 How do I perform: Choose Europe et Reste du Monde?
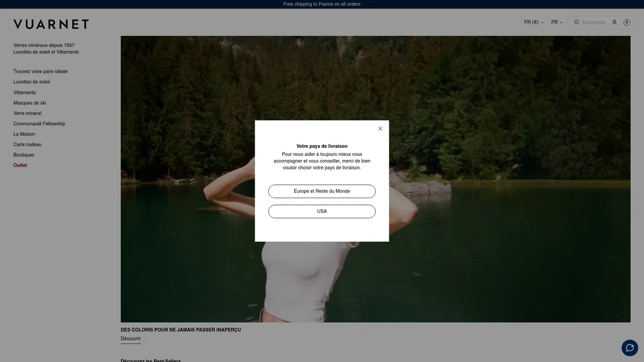tap(322, 192)
